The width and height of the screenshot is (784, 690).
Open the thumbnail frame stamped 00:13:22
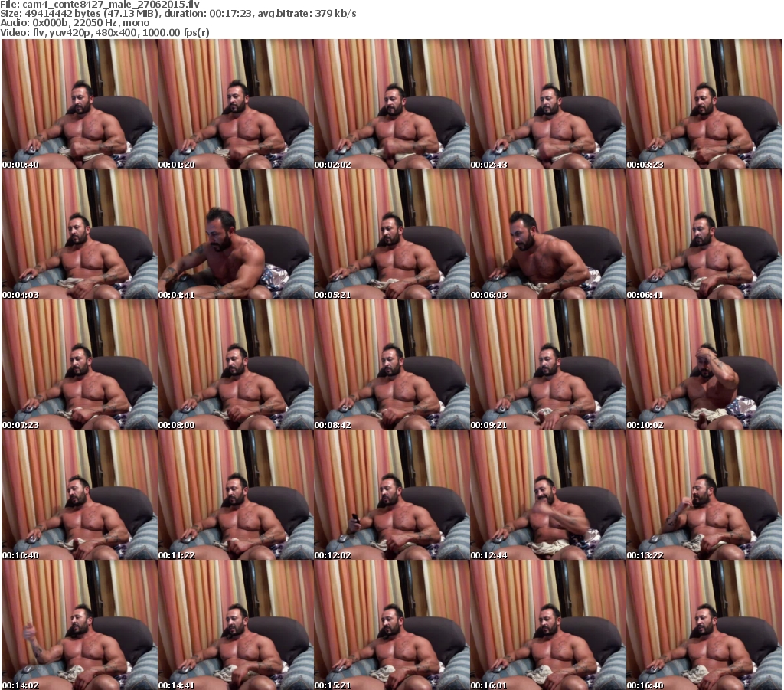[x=704, y=495]
